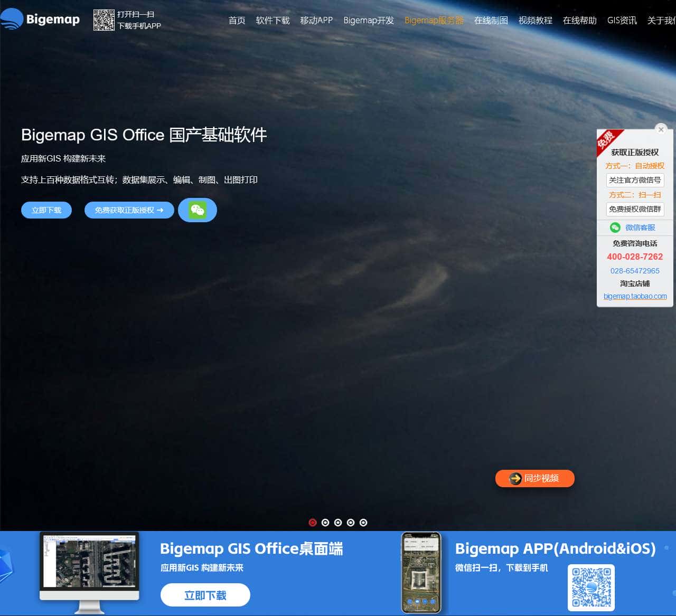Go to the 移动APP page
This screenshot has width=676, height=616.
coord(316,20)
